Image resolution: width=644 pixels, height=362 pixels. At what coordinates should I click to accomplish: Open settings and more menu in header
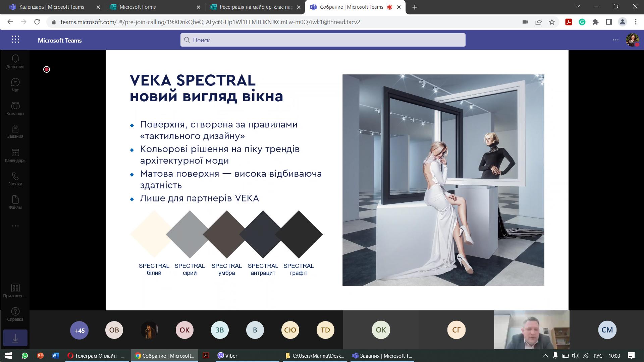[x=616, y=40]
